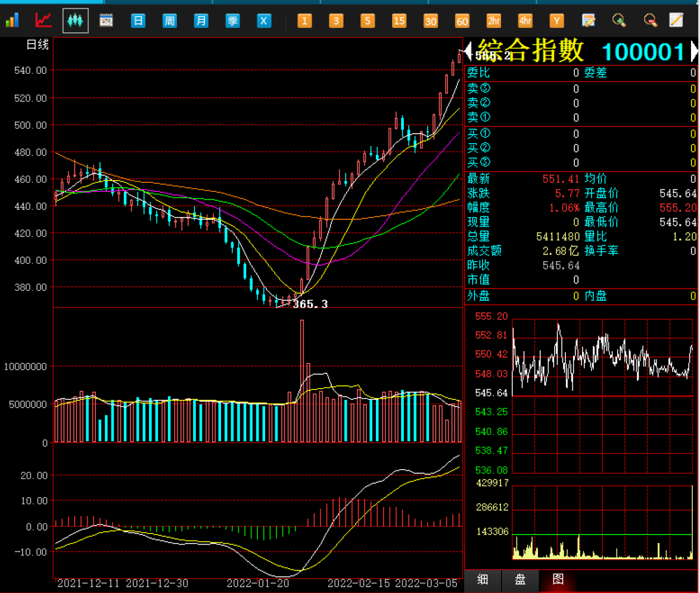Open the bar chart view icon
Viewport: 700px width, 593px height.
point(12,21)
